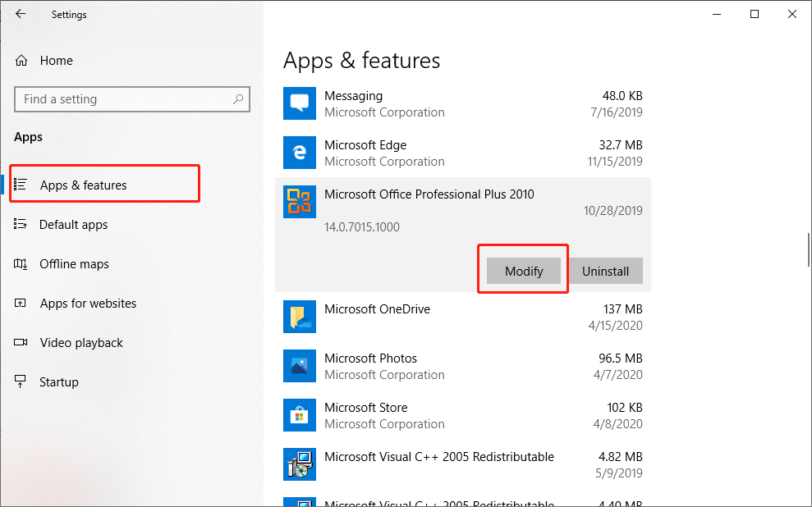Click the 137 MB OneDrive size
This screenshot has width=812, height=507.
[622, 308]
